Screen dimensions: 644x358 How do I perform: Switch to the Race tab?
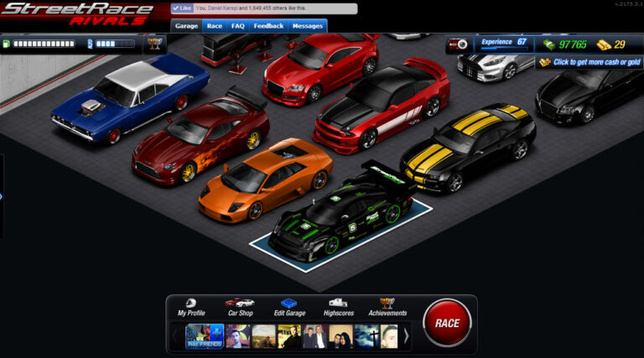coord(215,26)
